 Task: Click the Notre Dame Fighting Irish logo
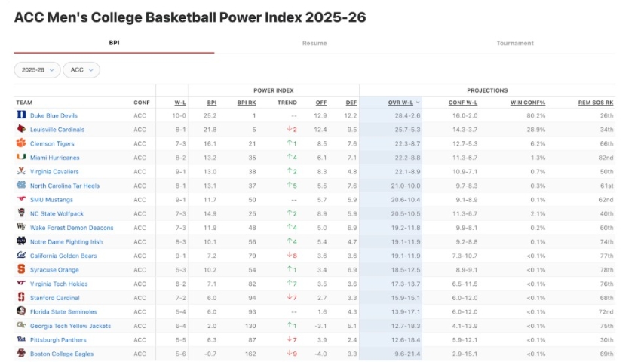pos(21,242)
